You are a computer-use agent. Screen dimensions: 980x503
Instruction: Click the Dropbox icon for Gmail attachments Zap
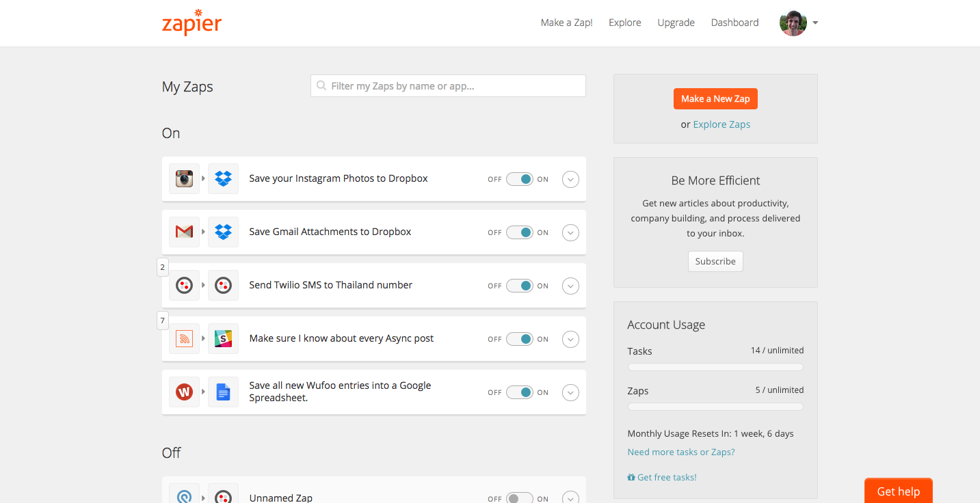tap(223, 232)
